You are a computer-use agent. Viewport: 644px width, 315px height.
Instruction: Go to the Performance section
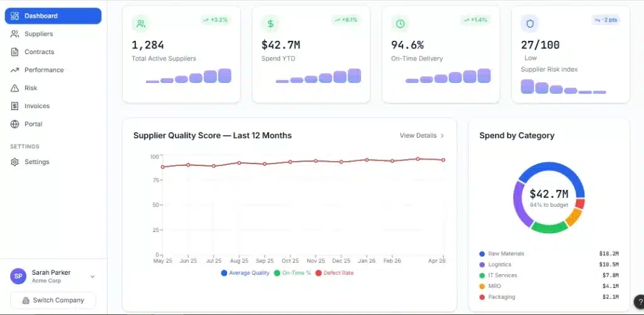tap(44, 70)
